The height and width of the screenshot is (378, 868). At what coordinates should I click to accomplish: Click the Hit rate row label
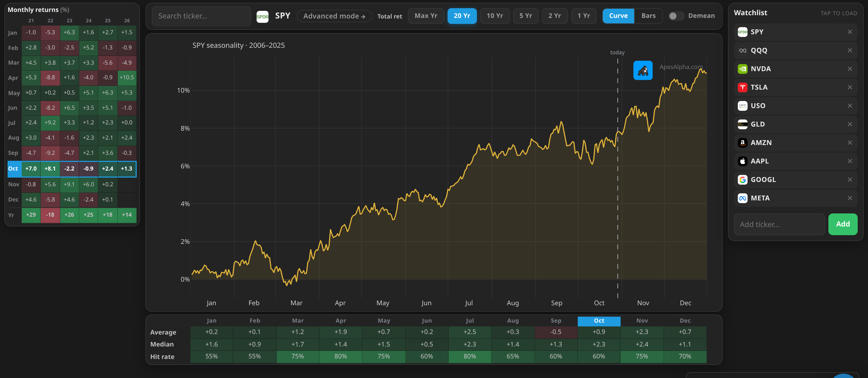pos(162,357)
